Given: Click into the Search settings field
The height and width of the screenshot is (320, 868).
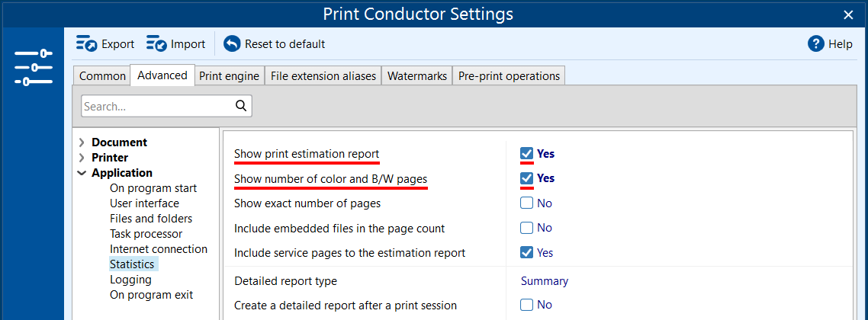Looking at the screenshot, I should point(156,107).
